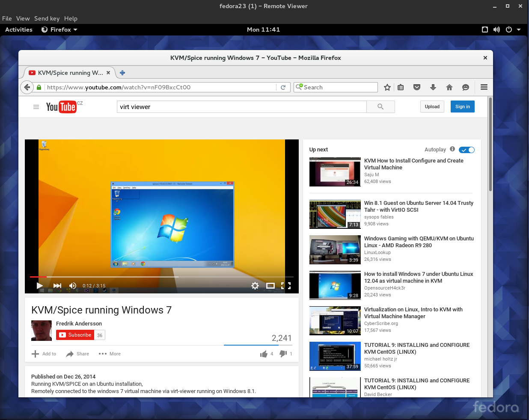Play the video with the play button
This screenshot has width=529, height=420.
coord(40,286)
